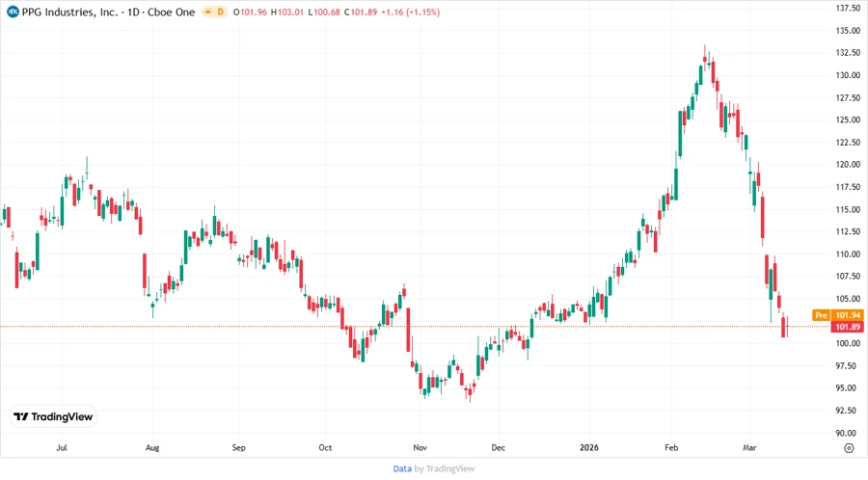Open the Data link in footer
The width and height of the screenshot is (868, 480).
tap(402, 468)
